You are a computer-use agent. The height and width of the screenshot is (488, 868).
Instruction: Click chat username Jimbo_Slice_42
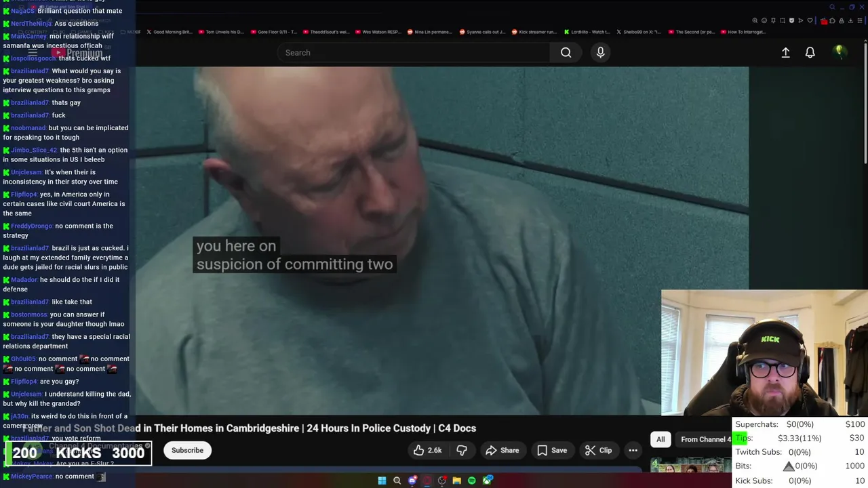[34, 150]
